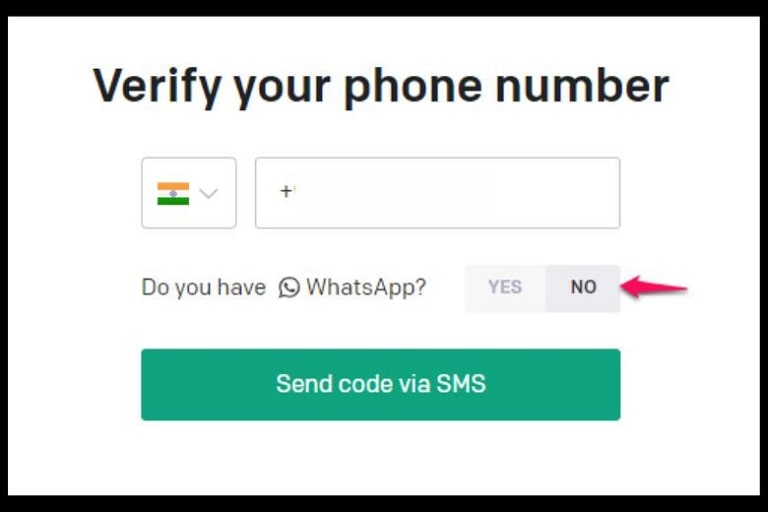The width and height of the screenshot is (768, 512).
Task: Click the word 'number' in the heading
Action: (582, 85)
